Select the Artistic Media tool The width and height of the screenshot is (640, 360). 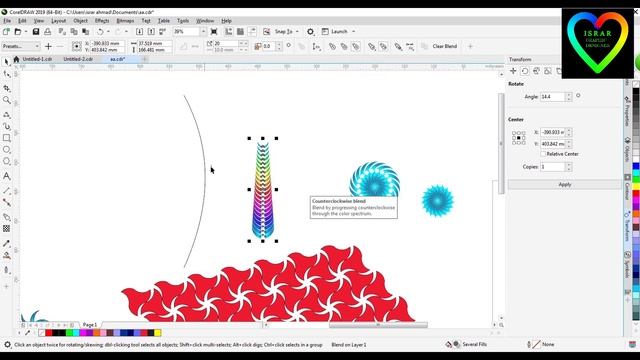point(7,126)
